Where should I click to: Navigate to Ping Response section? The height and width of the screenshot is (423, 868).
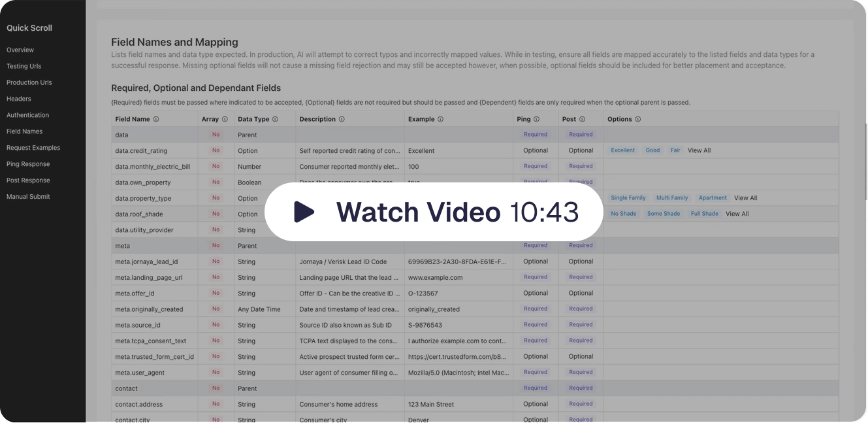click(28, 164)
